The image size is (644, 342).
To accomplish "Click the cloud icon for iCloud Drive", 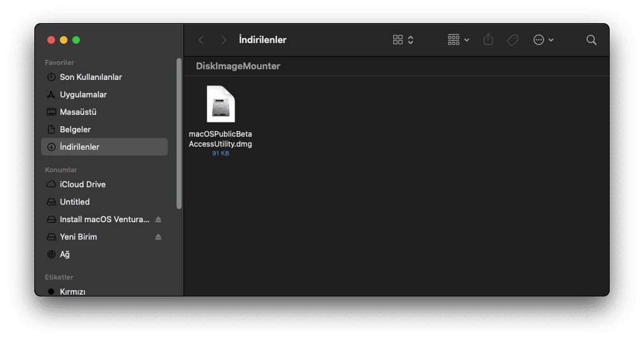I will 51,184.
